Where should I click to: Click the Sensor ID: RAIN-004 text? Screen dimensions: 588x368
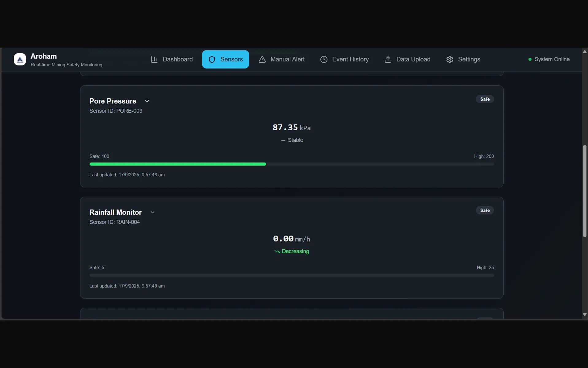coord(114,222)
